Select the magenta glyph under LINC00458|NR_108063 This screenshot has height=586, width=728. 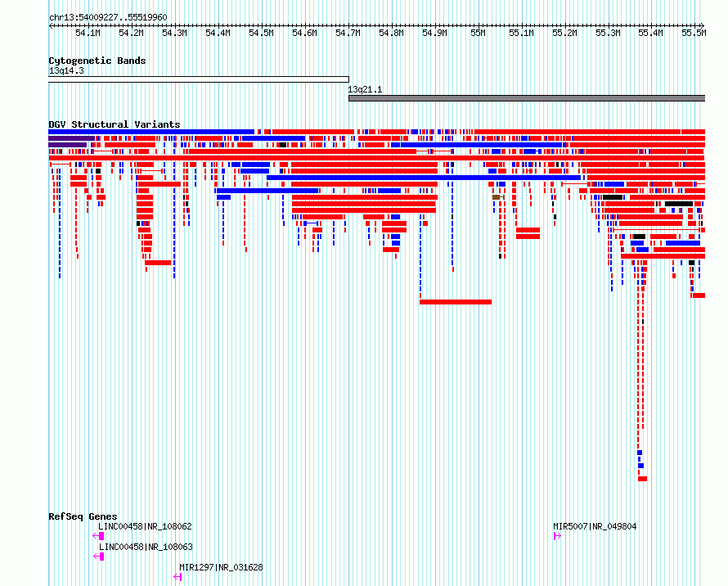(x=98, y=557)
